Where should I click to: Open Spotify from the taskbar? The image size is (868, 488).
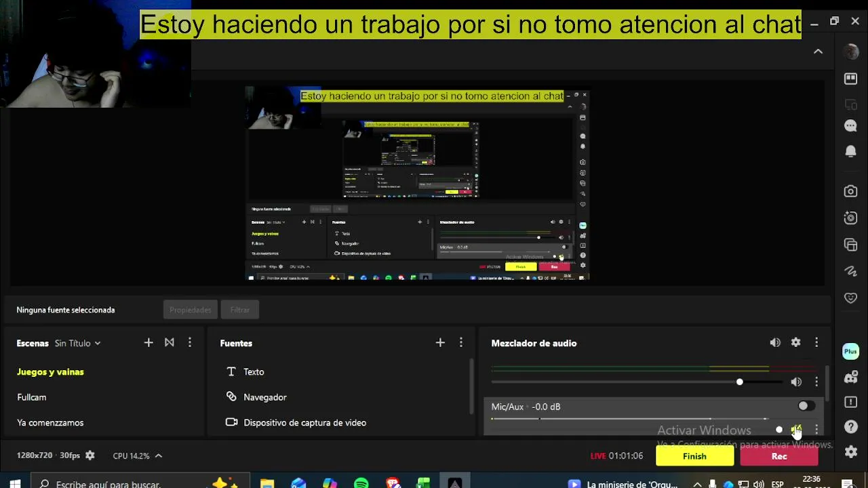pos(361,484)
